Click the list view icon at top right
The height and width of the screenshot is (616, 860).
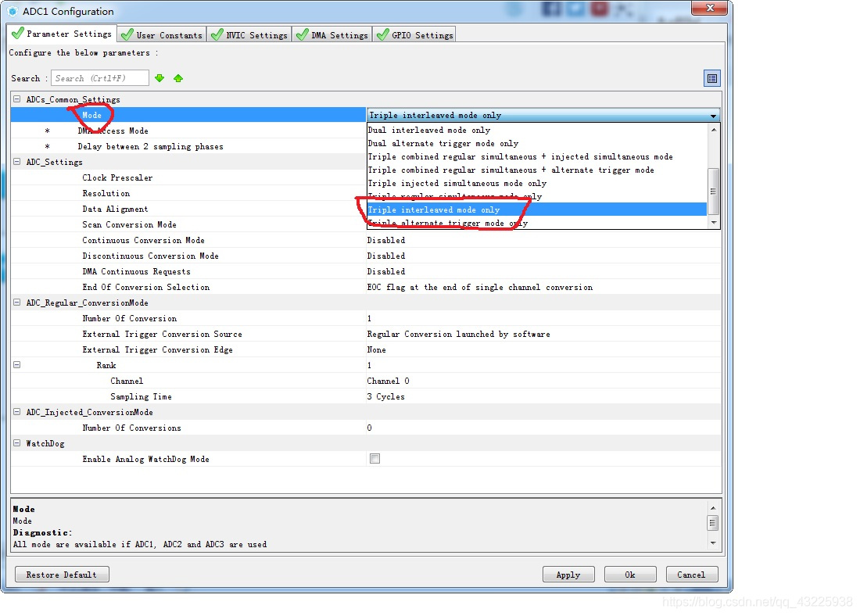[x=711, y=78]
